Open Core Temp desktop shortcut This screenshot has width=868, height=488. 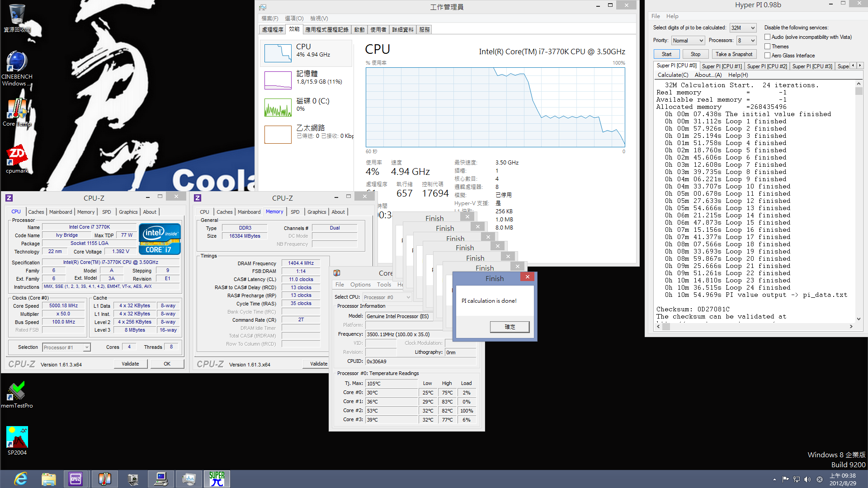[17, 112]
